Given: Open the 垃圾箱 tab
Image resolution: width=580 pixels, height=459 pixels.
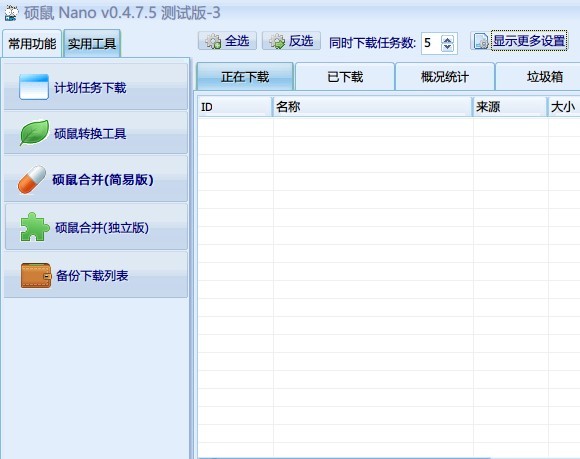Looking at the screenshot, I should [x=544, y=77].
